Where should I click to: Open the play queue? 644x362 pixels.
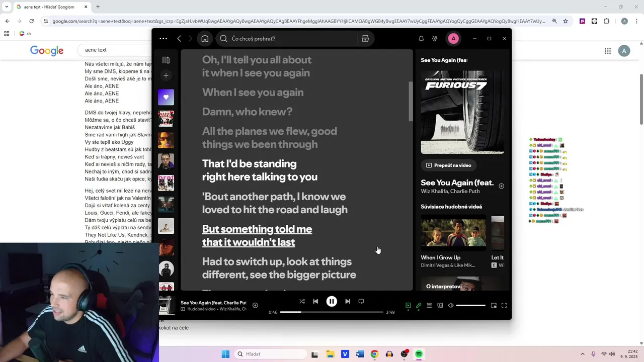(x=429, y=305)
